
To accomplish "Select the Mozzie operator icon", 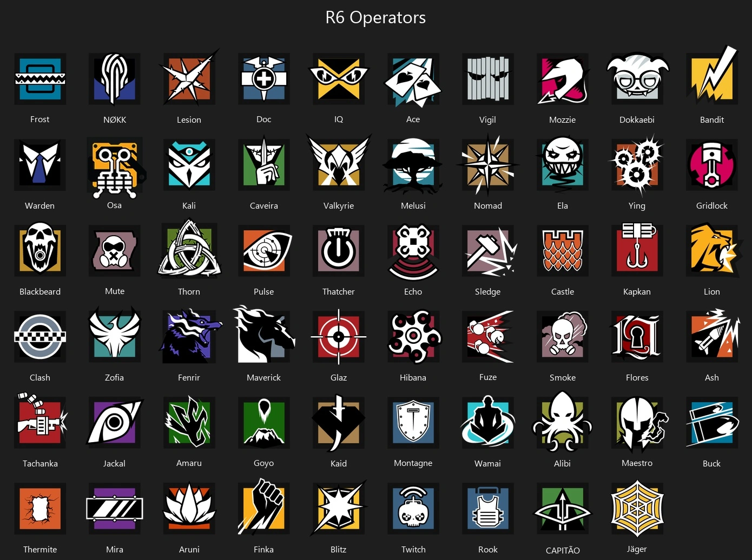I will click(563, 79).
